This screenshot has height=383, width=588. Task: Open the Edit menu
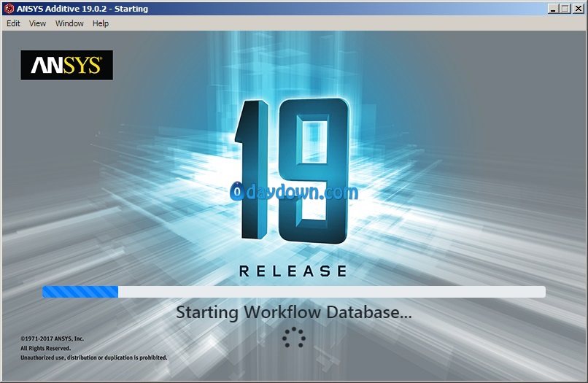(13, 23)
